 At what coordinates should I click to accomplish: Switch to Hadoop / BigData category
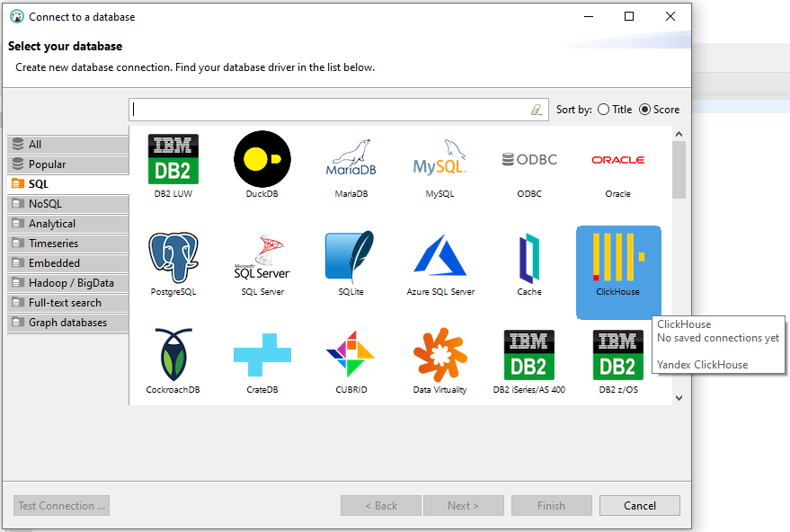pos(68,283)
